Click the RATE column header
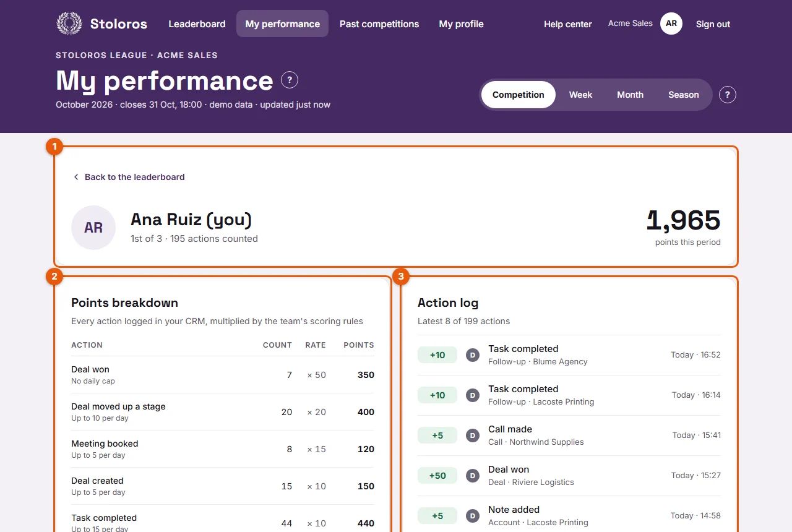Image resolution: width=792 pixels, height=532 pixels. tap(316, 345)
